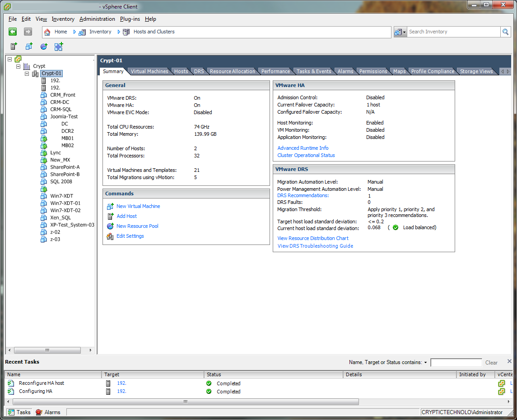Click the green Back navigation arrow
The width and height of the screenshot is (517, 420).
(13, 32)
